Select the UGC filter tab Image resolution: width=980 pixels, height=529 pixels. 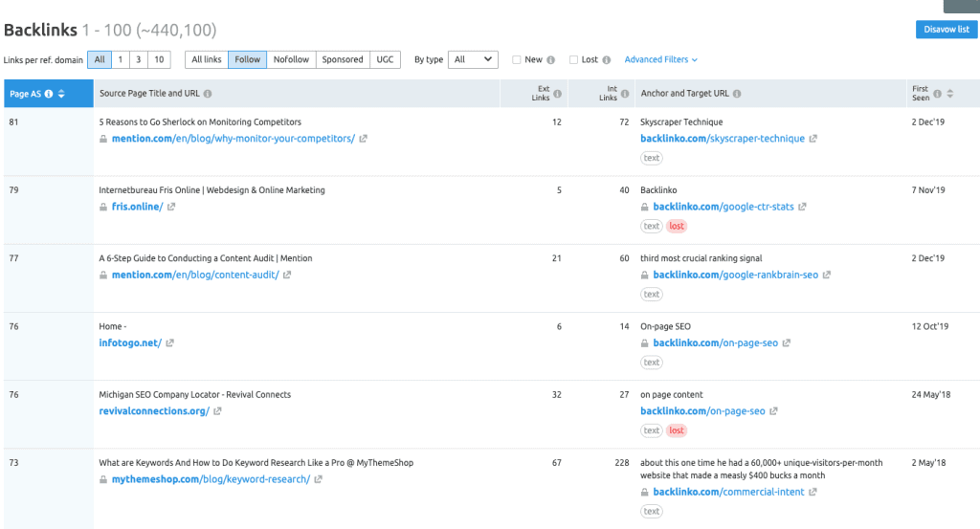click(385, 59)
